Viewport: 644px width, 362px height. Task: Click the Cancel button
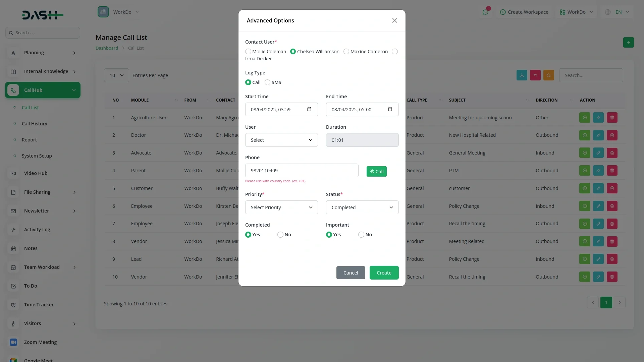[351, 273]
